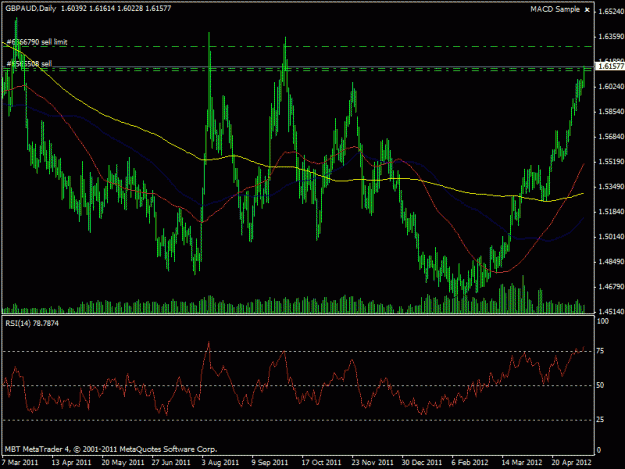Image resolution: width=625 pixels, height=469 pixels.
Task: Click the 1.50140 price axis label
Action: coord(611,237)
